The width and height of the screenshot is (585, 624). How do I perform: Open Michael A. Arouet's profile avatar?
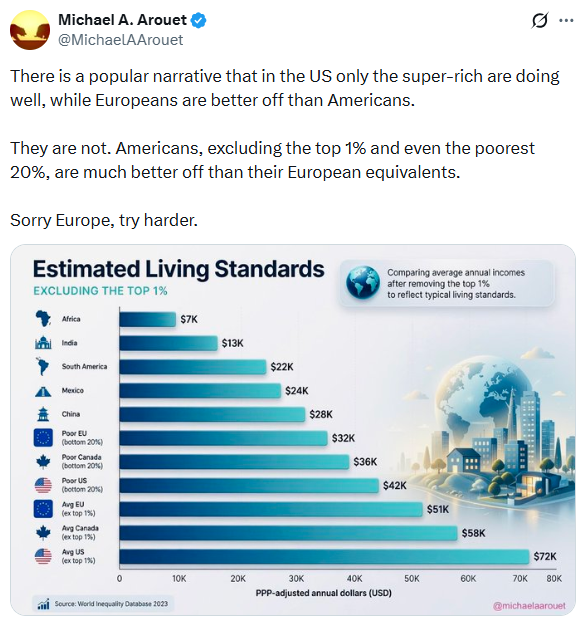30,30
